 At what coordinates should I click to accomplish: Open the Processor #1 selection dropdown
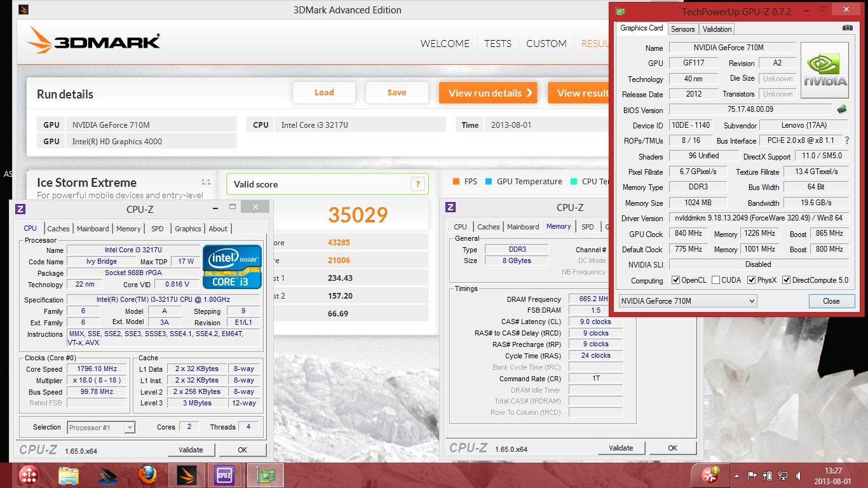coord(100,428)
